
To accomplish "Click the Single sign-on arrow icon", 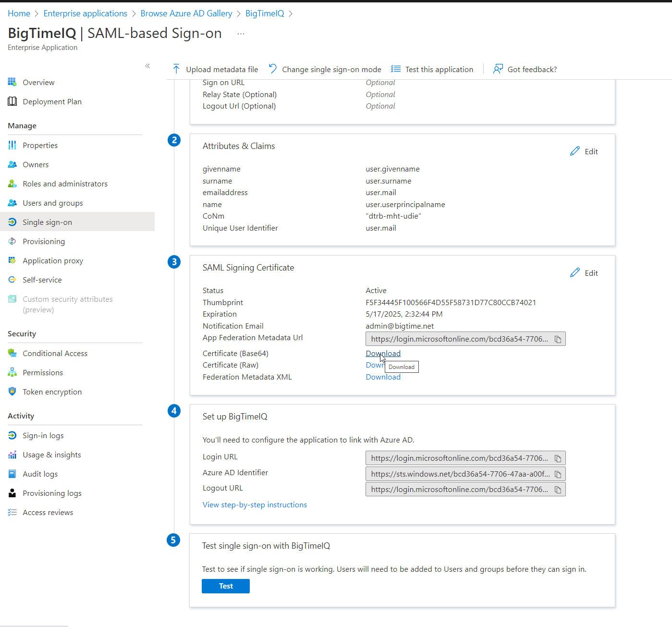I will point(12,222).
